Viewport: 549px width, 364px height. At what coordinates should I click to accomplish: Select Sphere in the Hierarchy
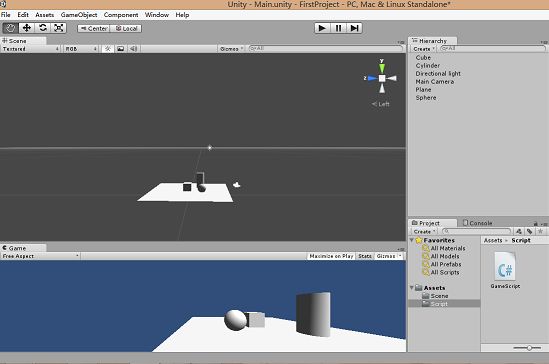pos(426,98)
